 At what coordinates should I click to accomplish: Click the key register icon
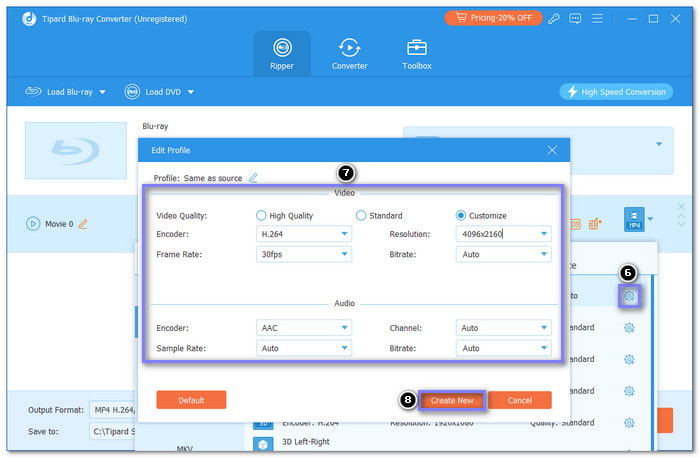554,18
